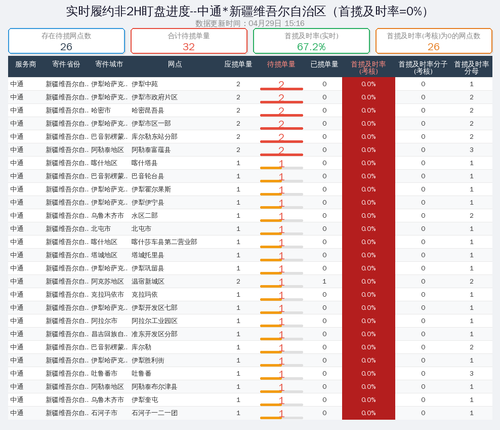500x430 pixels.
Task: Select the 伊犁胜利街 network cell
Action: pos(148,360)
